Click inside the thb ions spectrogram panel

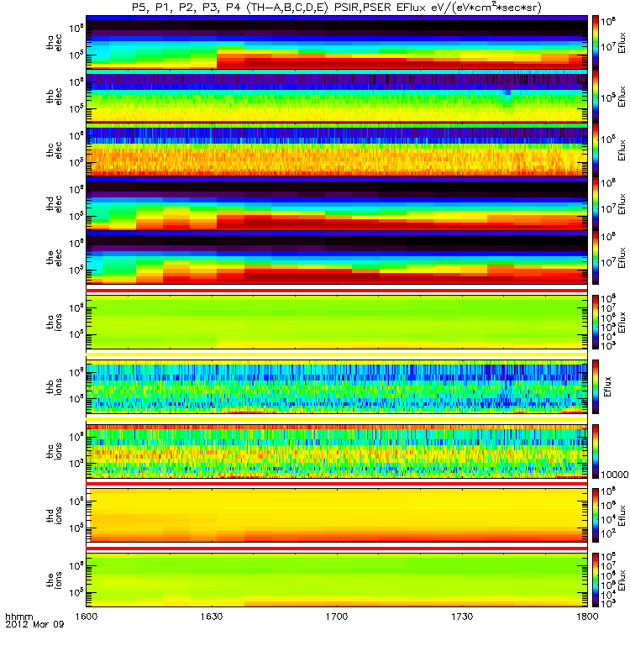coord(337,386)
